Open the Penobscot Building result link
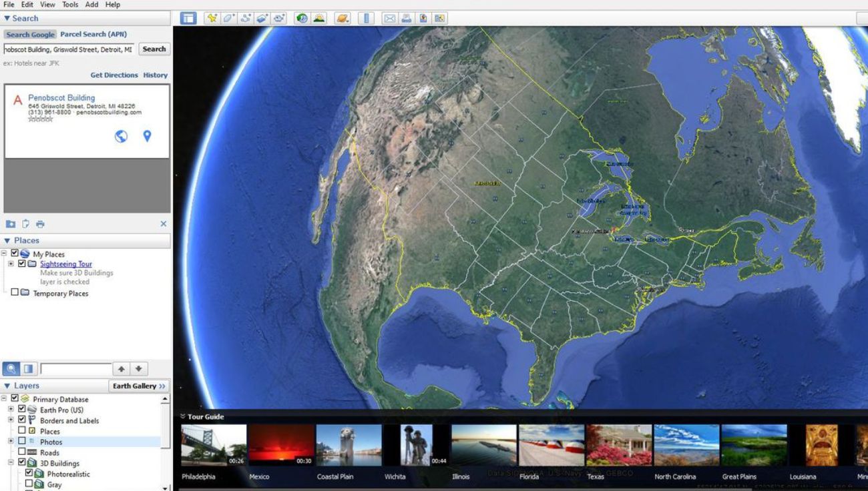Screen dimensions: 868x491 coord(61,97)
